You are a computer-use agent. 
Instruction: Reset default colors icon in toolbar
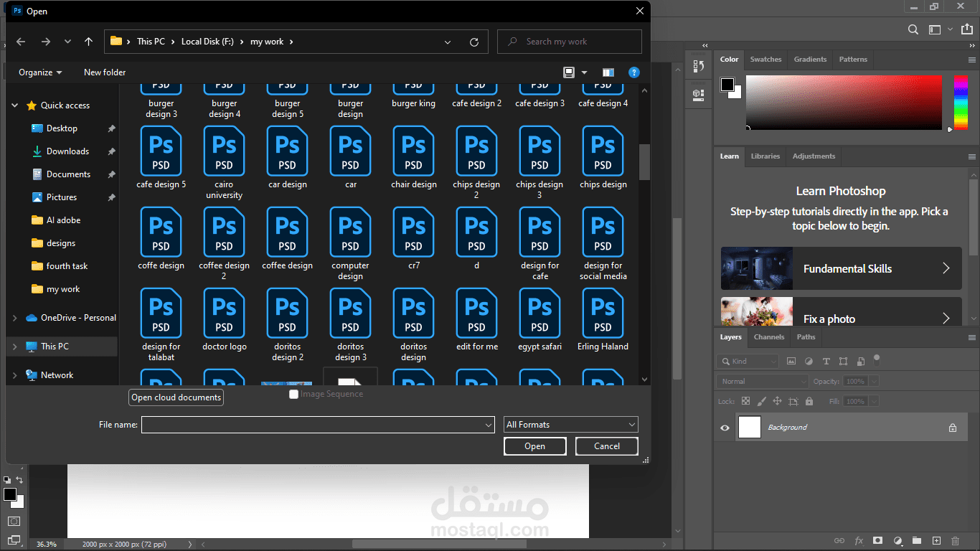click(x=7, y=480)
